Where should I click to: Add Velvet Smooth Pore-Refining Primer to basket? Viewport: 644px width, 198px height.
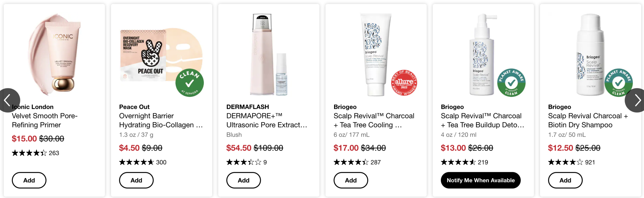29,180
